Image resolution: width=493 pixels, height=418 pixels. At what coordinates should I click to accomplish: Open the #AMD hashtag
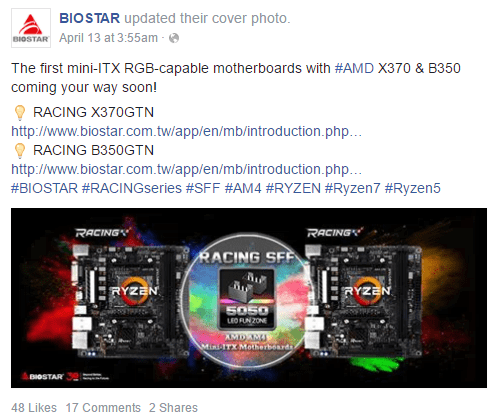tap(354, 68)
